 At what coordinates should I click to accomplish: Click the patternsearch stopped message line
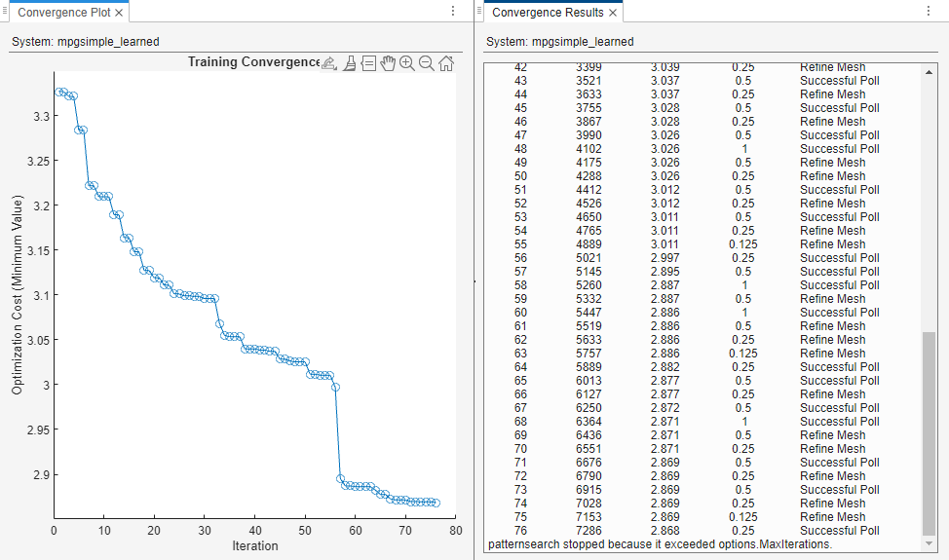point(660,543)
